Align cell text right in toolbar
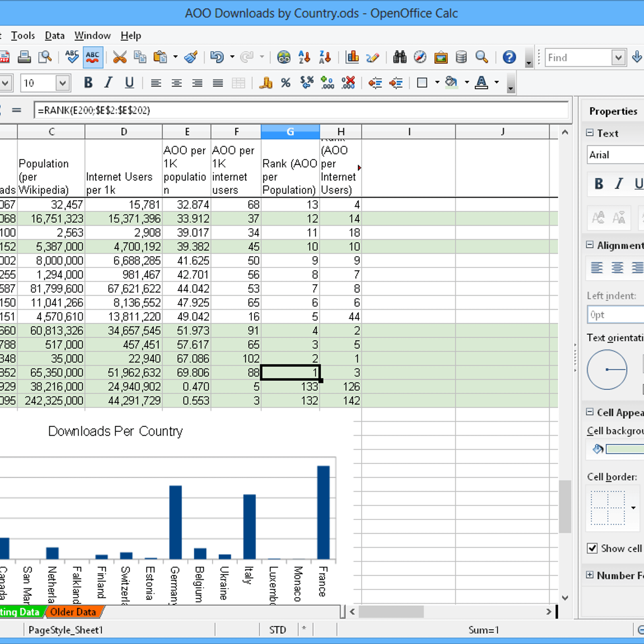The height and width of the screenshot is (644, 644). [x=197, y=83]
